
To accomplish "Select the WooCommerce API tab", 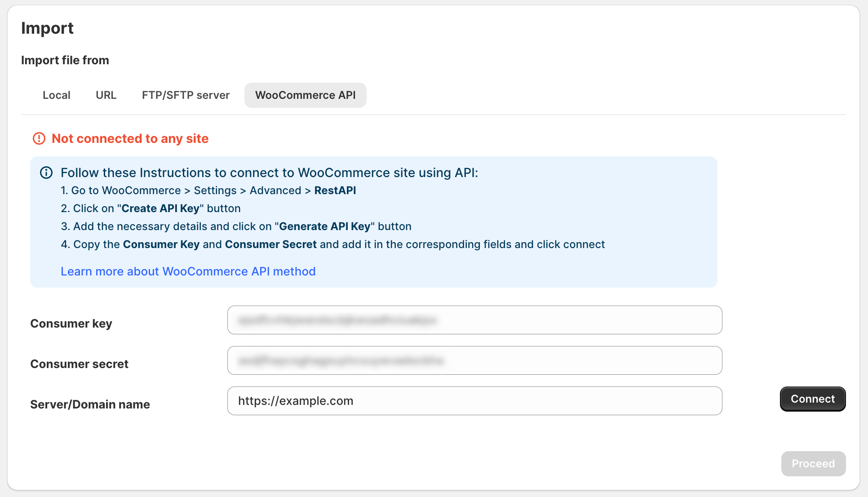I will 306,95.
